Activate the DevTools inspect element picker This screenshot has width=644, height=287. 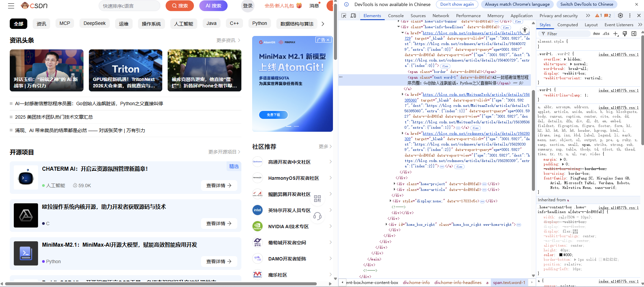[344, 15]
